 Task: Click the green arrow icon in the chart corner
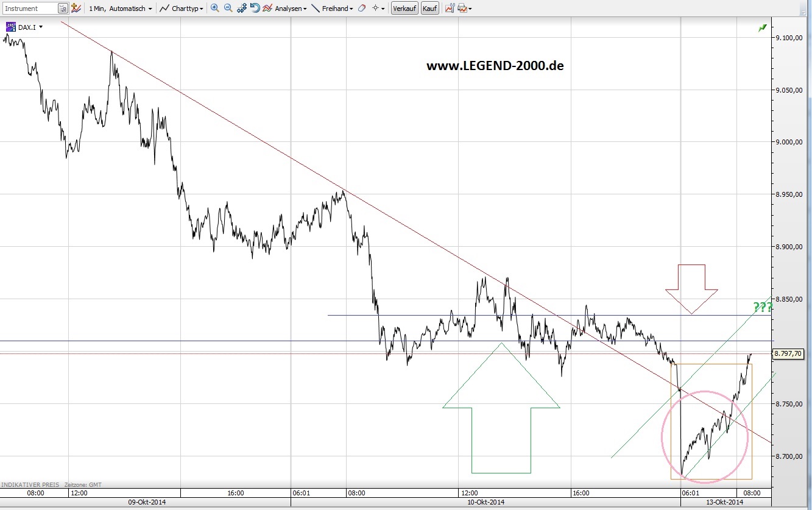point(761,28)
